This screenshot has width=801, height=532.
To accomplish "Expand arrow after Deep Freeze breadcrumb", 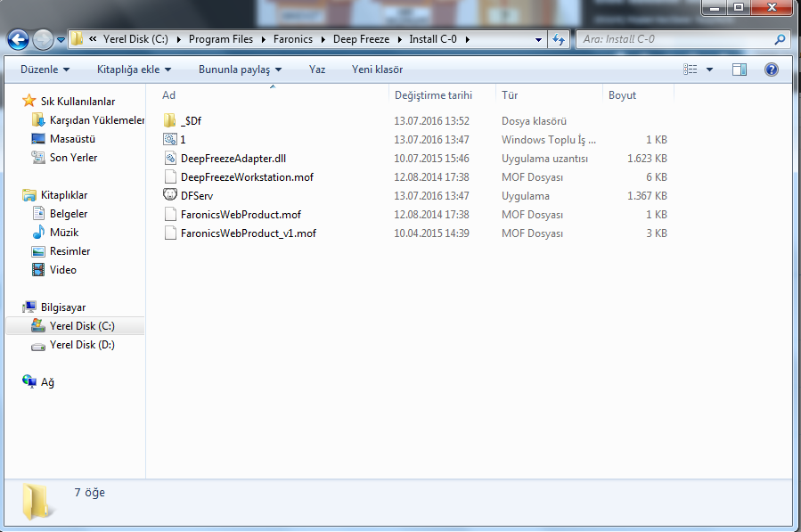I will pos(399,39).
